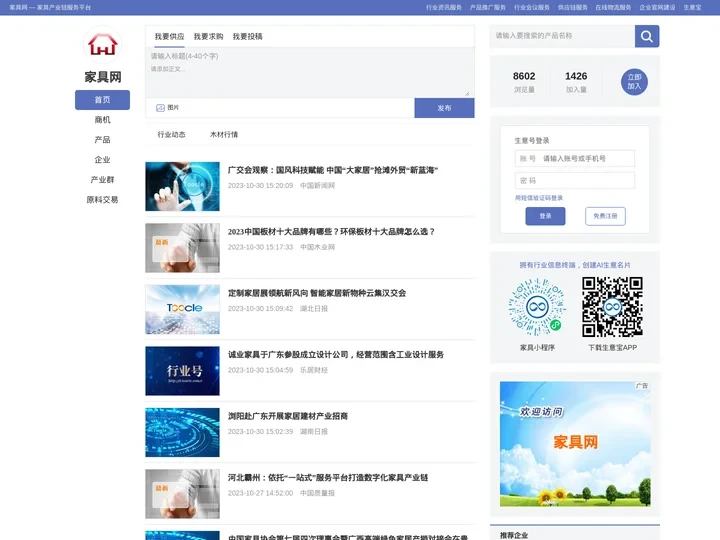
Task: Open article 河北霸州：依托一站式服务平台
Action: 328,478
